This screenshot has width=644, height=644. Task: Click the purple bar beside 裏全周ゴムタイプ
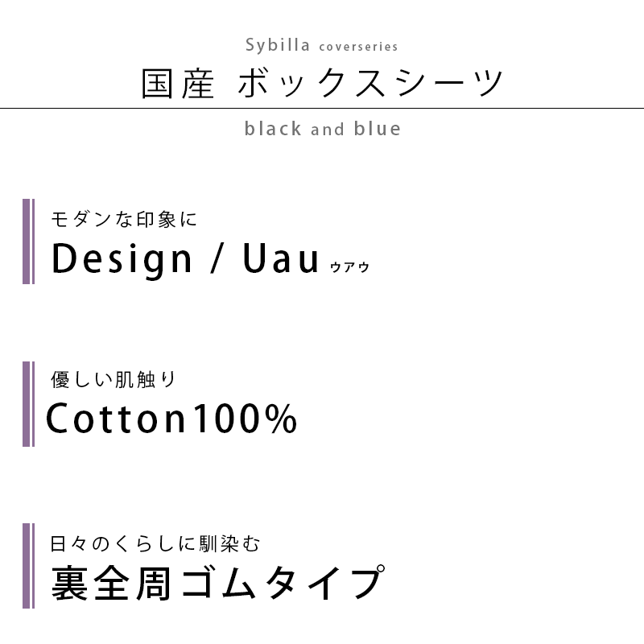coord(28,566)
